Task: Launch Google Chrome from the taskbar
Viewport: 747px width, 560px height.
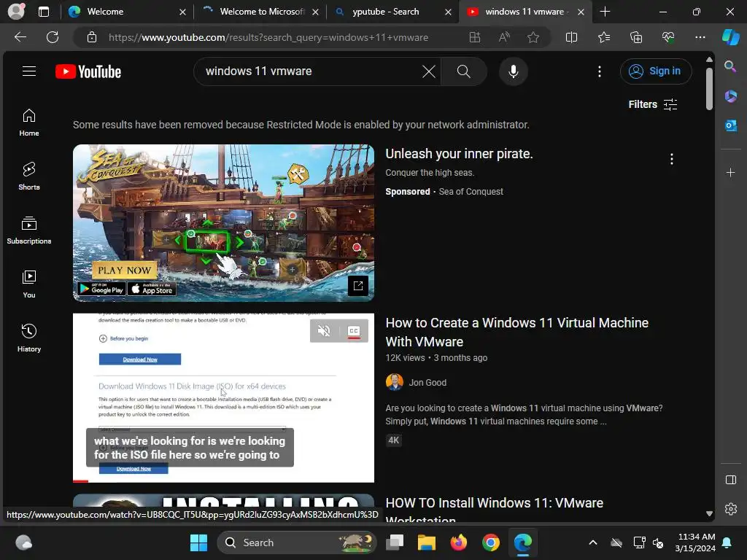Action: pos(490,542)
